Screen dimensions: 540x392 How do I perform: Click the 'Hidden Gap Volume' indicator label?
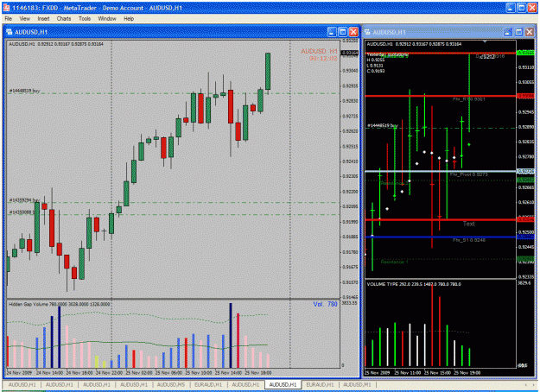(60, 304)
